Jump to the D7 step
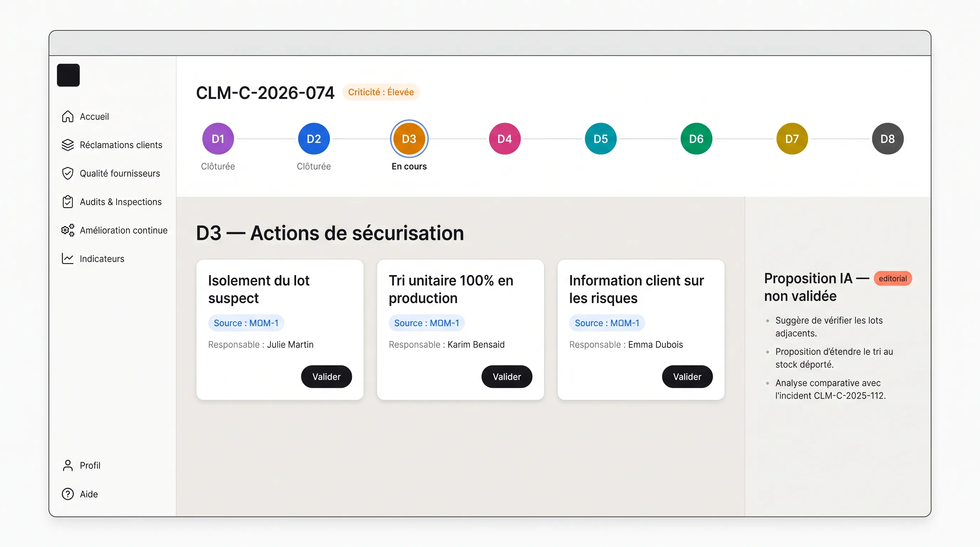Screen dimensions: 980x547 click(792, 139)
